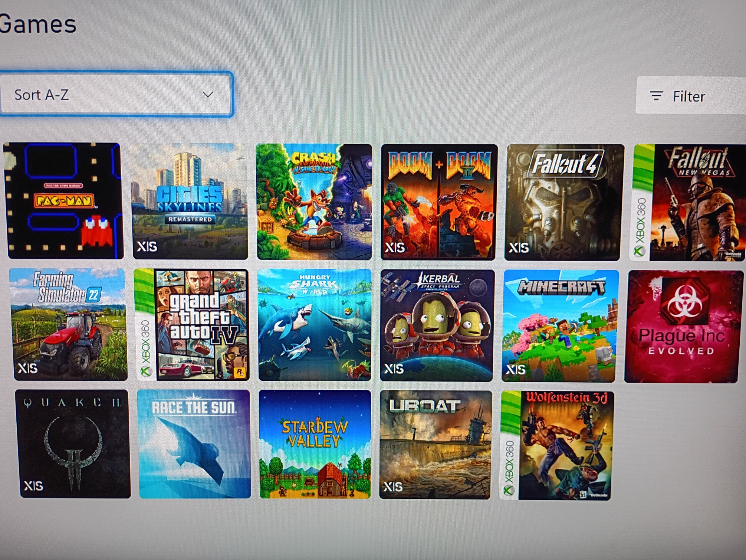Click the Filter lines icon
Viewport: 746px width, 560px height.
(x=656, y=96)
